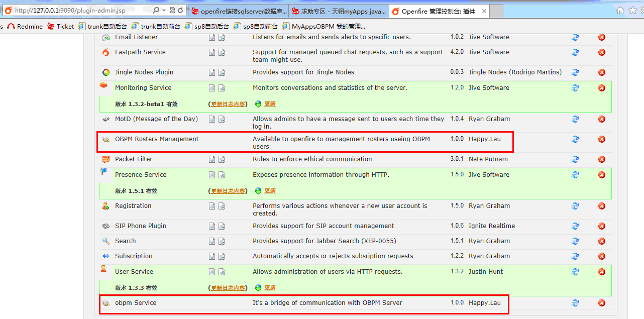Viewport: 644px width, 319px height.
Task: Delete the Jingle Nodes Plugin
Action: click(602, 72)
